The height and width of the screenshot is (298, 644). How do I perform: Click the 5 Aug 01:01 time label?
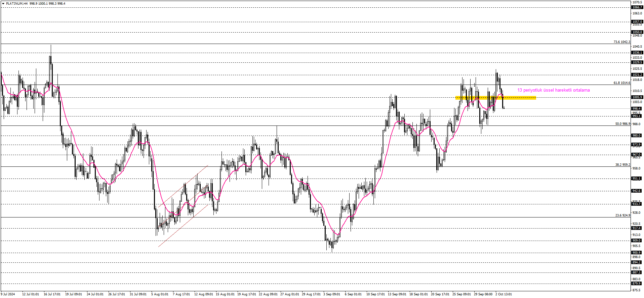point(160,294)
